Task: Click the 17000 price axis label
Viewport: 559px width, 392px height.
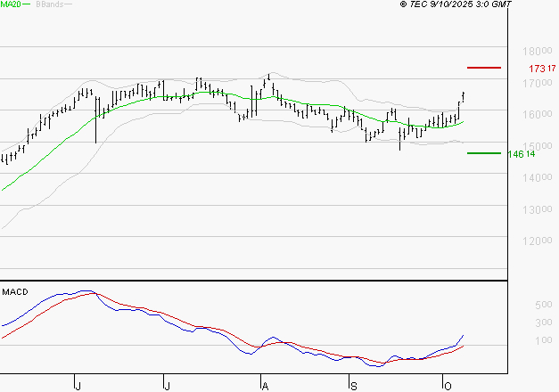Action: pos(538,84)
